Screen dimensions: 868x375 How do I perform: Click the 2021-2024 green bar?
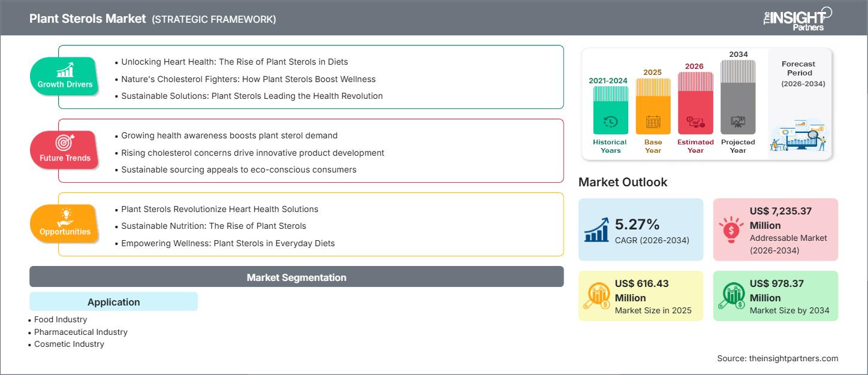(610, 110)
